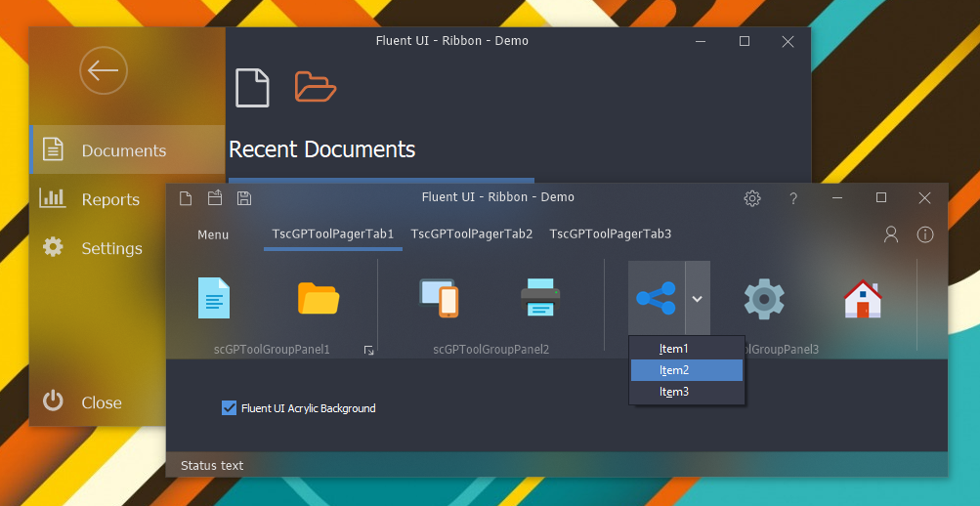Toggle Fluent UI Acrylic Background checkbox
Screen dimensions: 980x506
click(229, 408)
